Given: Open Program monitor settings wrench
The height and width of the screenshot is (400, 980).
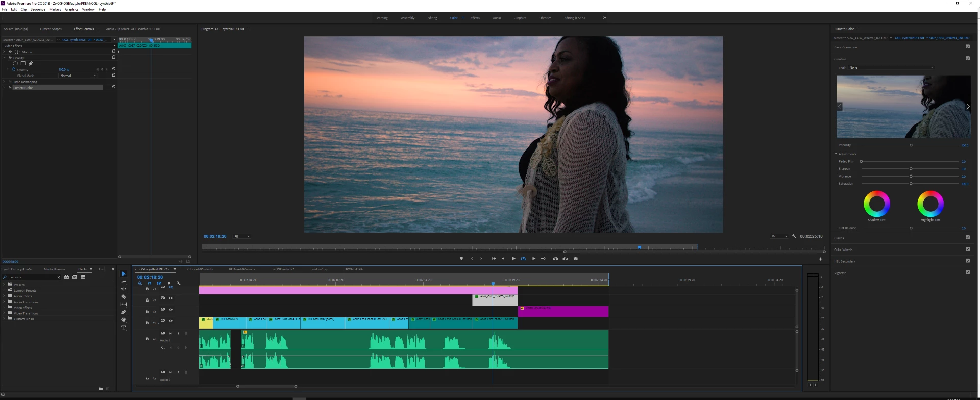Looking at the screenshot, I should pos(794,236).
